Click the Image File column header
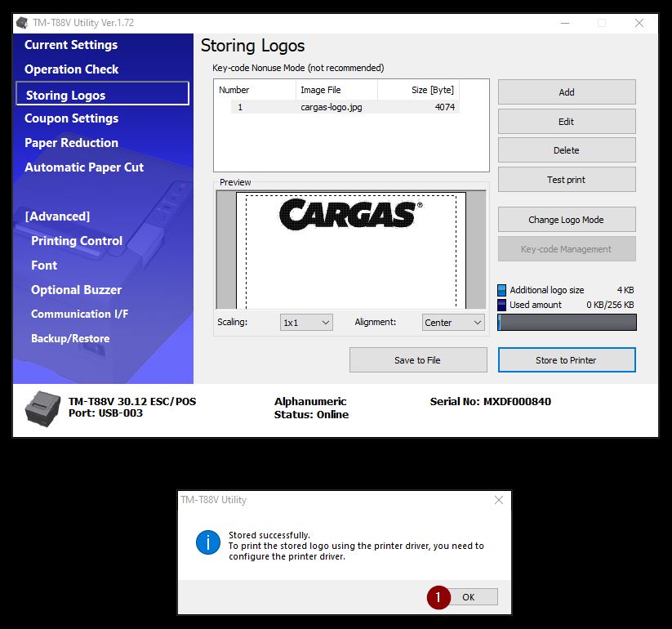The height and width of the screenshot is (629, 672). 336,90
